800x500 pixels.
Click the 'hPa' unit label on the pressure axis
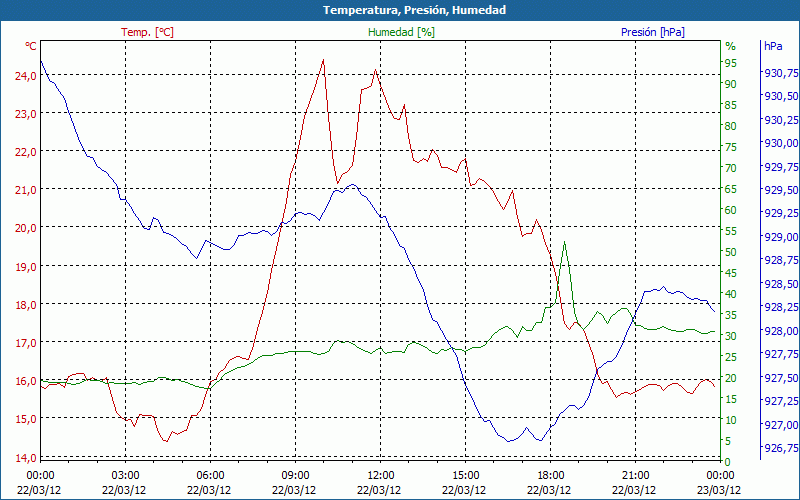773,46
